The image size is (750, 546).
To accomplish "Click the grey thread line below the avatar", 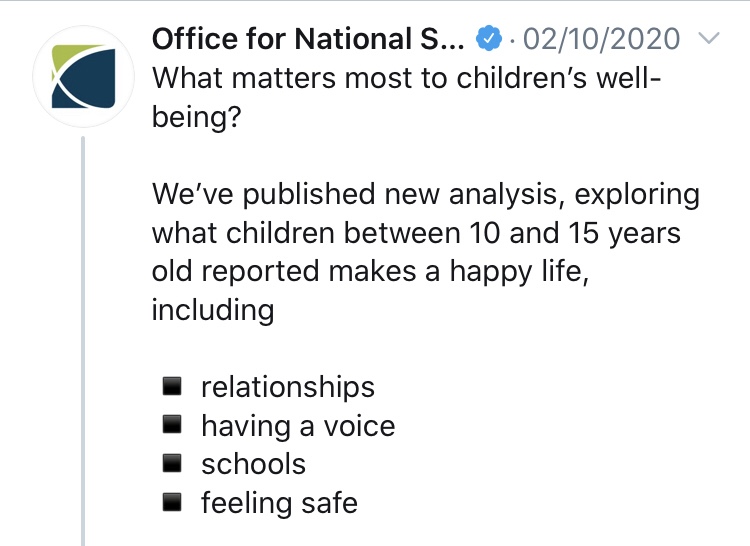I will (x=82, y=340).
